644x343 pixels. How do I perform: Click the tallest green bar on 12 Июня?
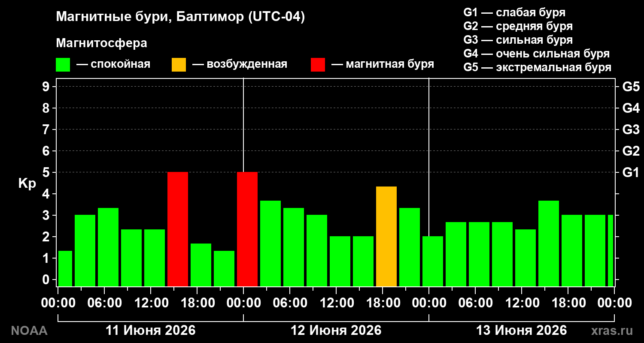point(270,244)
